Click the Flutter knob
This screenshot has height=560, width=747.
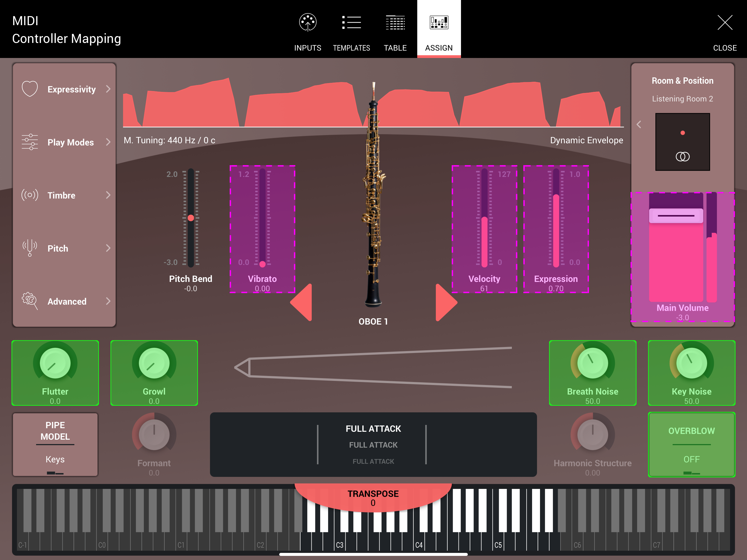(x=55, y=363)
